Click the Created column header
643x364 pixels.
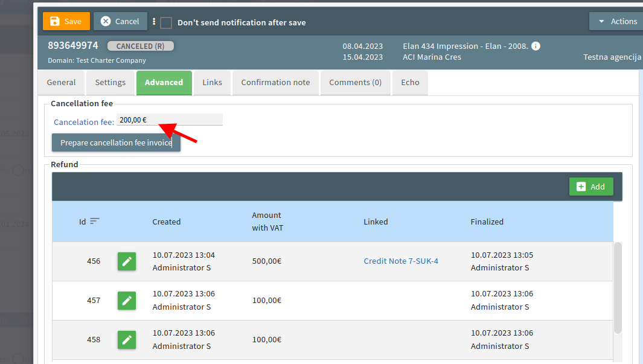[x=167, y=222]
